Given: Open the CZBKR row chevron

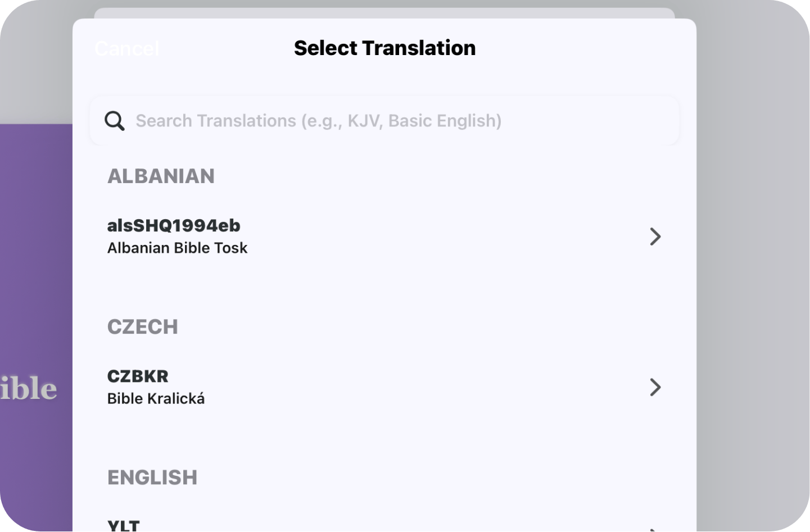Looking at the screenshot, I should click(x=655, y=387).
